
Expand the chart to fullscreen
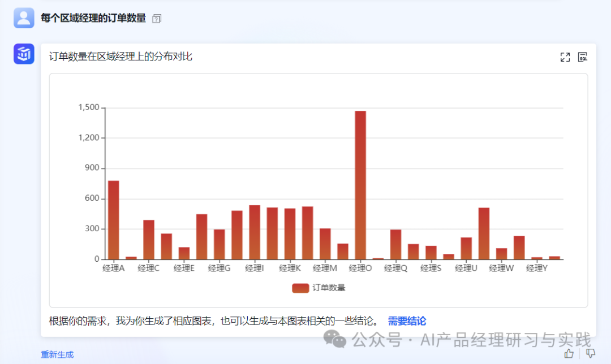[x=565, y=57]
